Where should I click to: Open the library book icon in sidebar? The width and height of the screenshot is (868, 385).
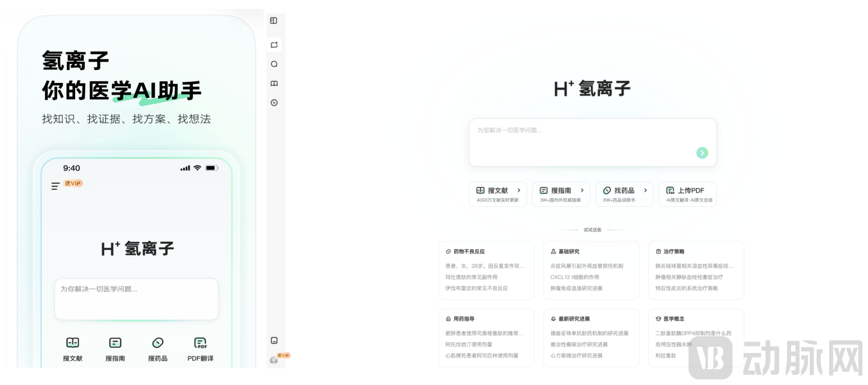[274, 84]
